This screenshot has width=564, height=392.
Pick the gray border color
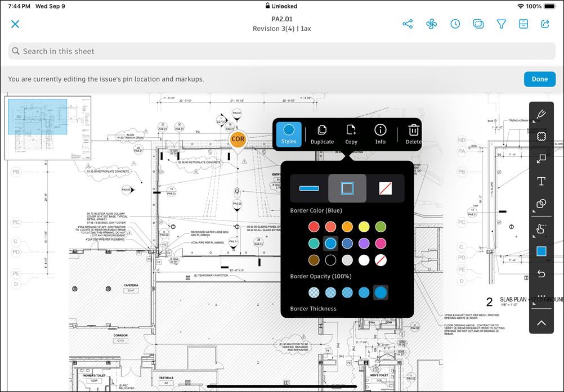click(x=347, y=260)
